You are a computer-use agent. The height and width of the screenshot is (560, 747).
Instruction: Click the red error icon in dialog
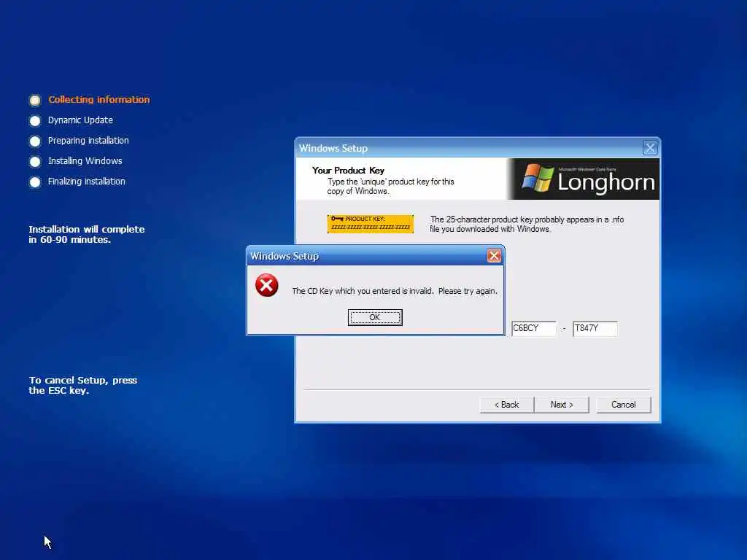pyautogui.click(x=267, y=285)
